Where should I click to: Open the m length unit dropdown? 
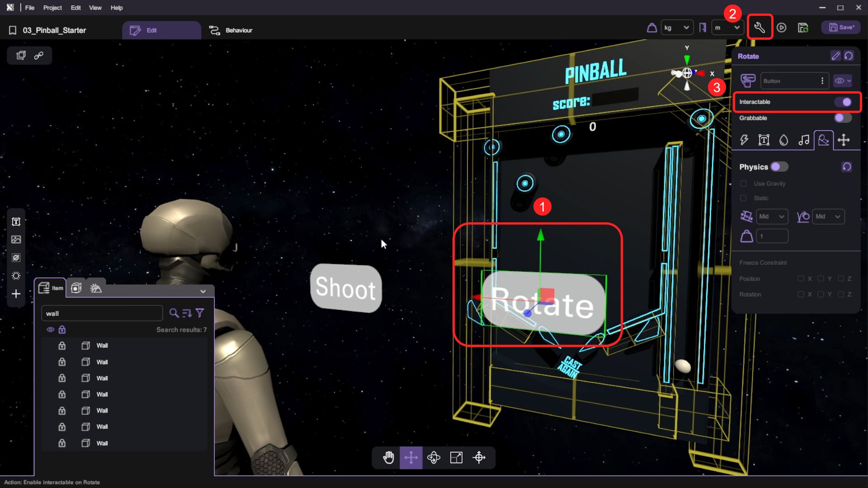coord(727,28)
